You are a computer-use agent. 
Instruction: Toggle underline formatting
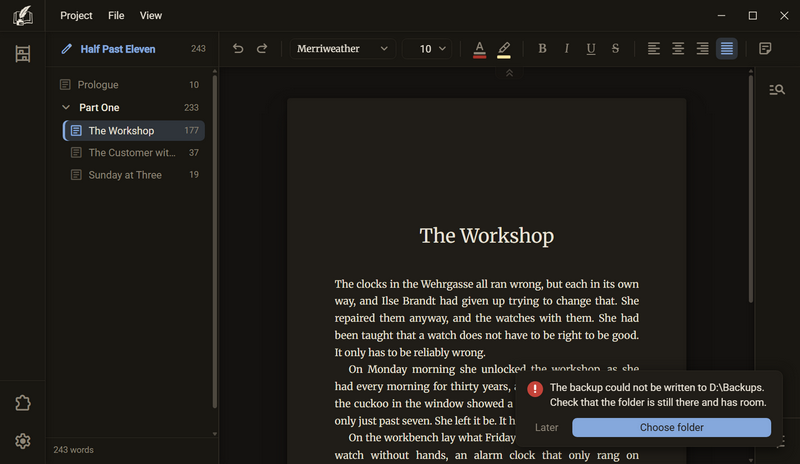[x=591, y=48]
